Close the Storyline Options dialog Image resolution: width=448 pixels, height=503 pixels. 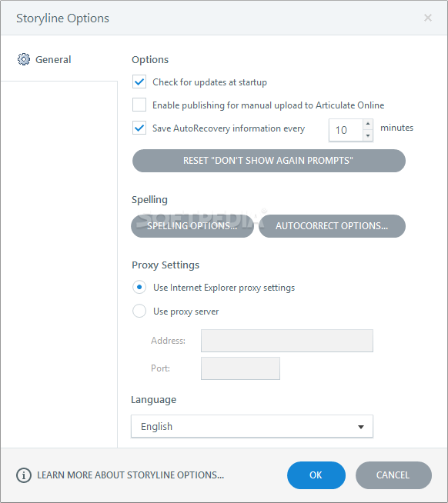[x=428, y=18]
